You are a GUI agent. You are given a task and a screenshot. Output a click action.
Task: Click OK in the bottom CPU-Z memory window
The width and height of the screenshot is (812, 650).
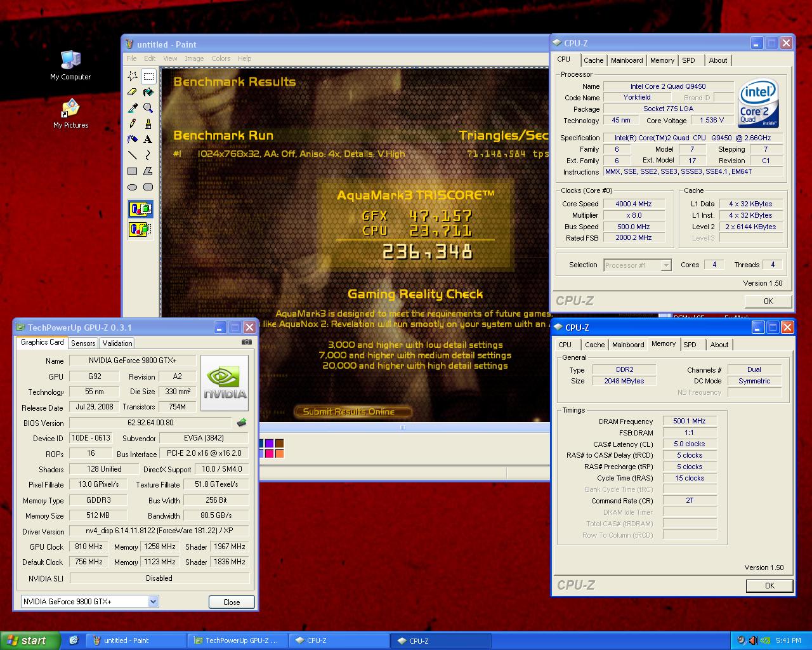[769, 586]
